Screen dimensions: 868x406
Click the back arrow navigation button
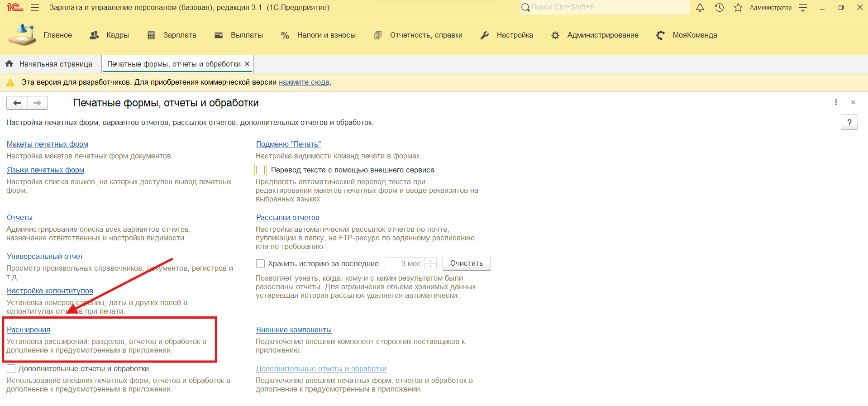click(x=17, y=103)
